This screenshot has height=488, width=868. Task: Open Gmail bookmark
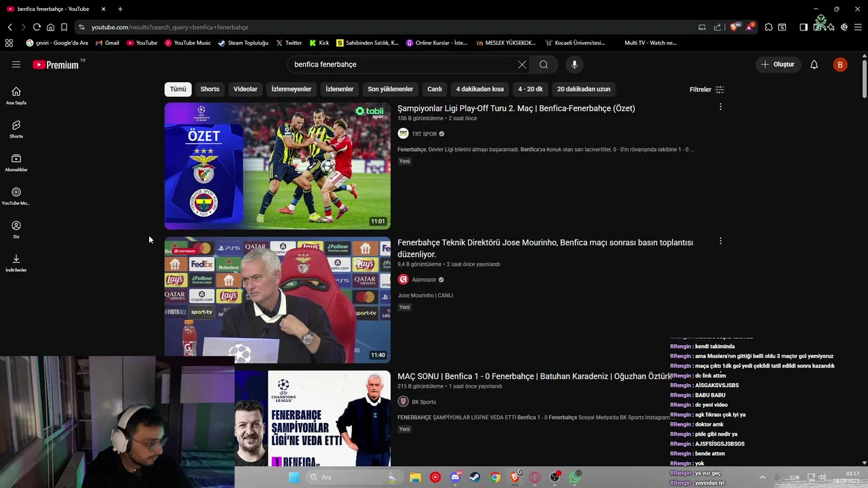click(x=107, y=43)
